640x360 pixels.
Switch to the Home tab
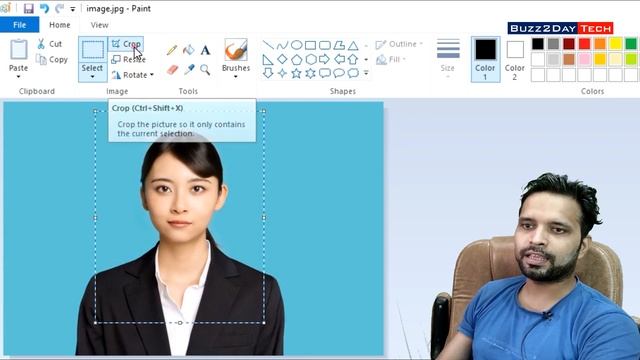(x=60, y=25)
